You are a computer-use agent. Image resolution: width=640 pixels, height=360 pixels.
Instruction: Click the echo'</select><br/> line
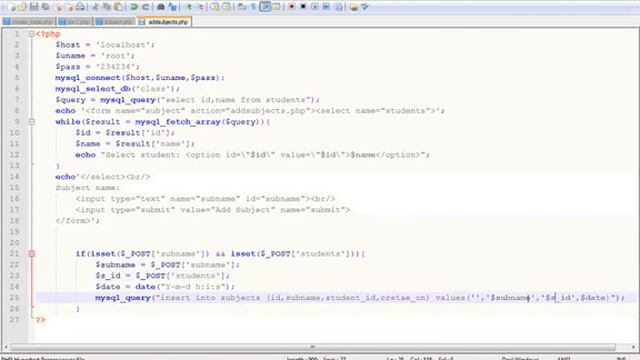pyautogui.click(x=103, y=177)
